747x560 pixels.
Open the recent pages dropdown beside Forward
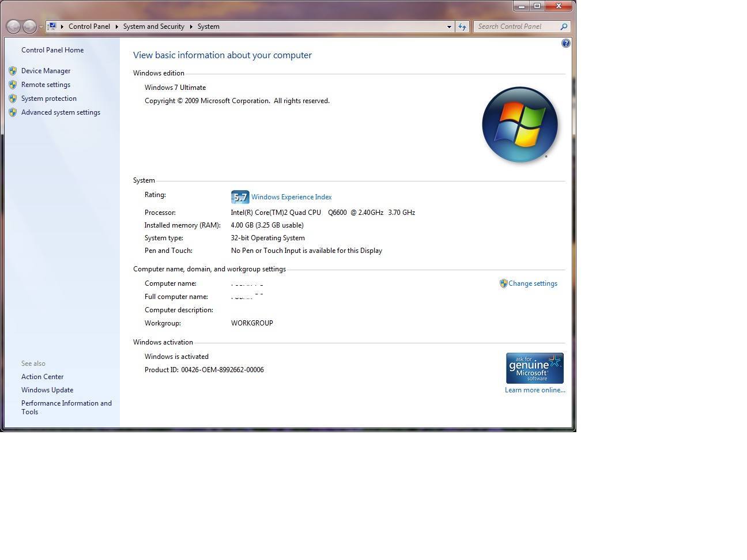[41, 27]
